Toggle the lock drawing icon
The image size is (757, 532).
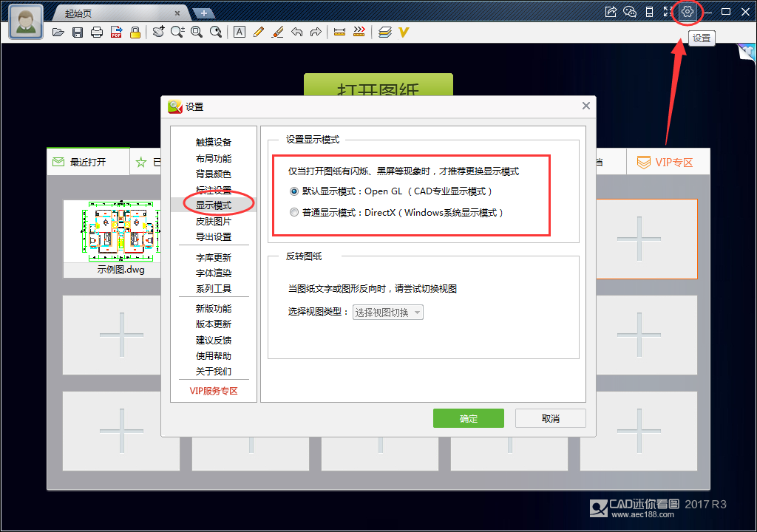tap(134, 32)
